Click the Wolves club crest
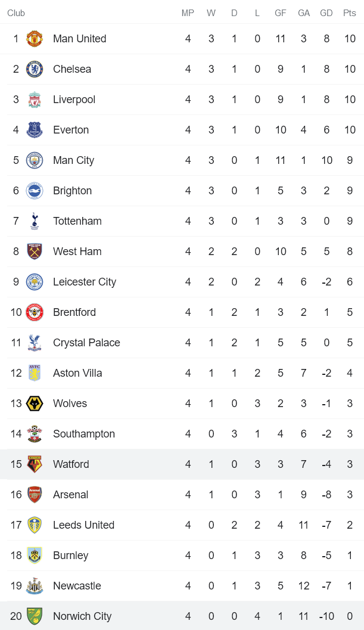The image size is (364, 630). [35, 404]
